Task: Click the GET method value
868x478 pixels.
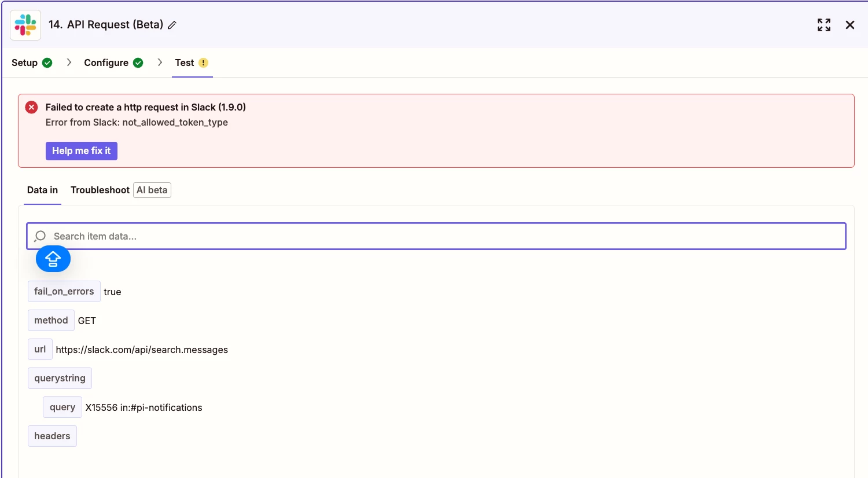Action: pyautogui.click(x=87, y=321)
